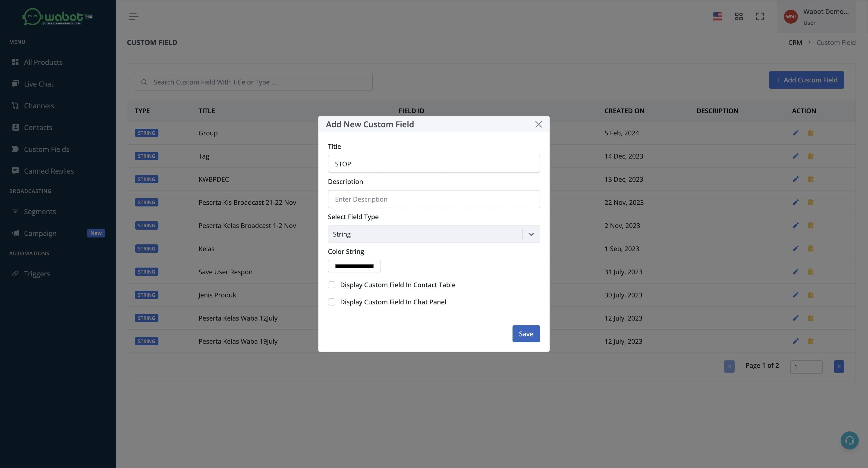The image size is (868, 468).
Task: Edit the KWBPDEC custom field
Action: (x=796, y=179)
